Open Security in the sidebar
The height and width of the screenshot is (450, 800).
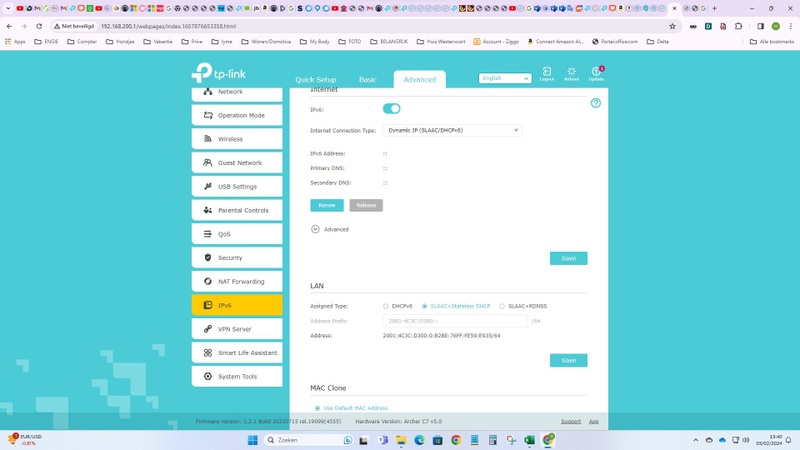(237, 258)
